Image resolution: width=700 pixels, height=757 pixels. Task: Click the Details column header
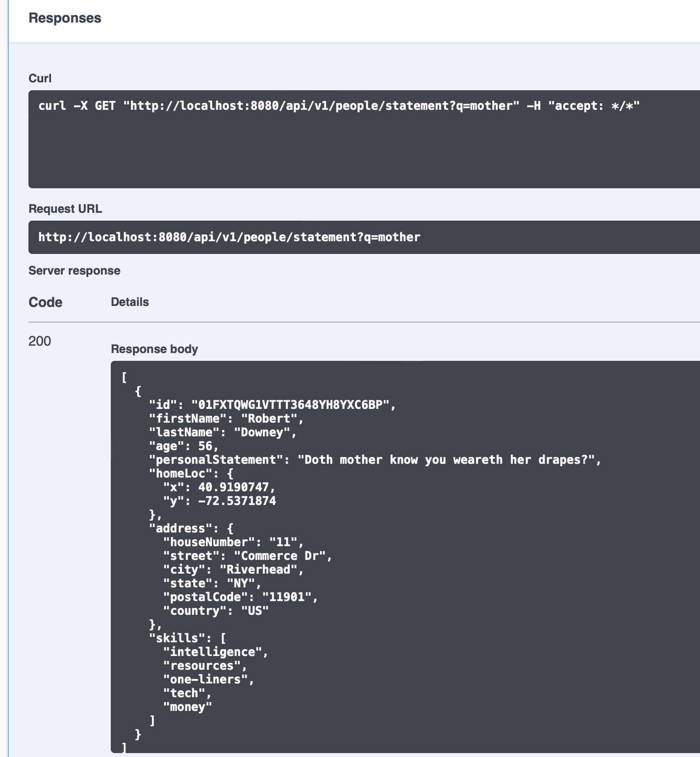[130, 302]
